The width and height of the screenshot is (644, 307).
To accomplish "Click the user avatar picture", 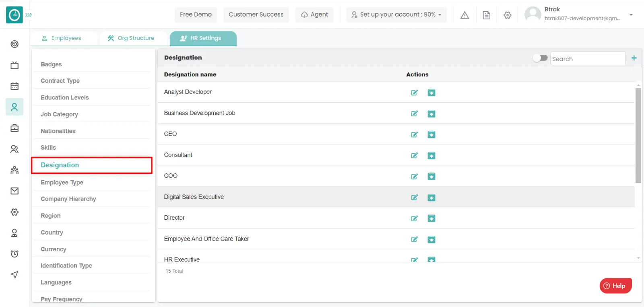I will coord(533,14).
